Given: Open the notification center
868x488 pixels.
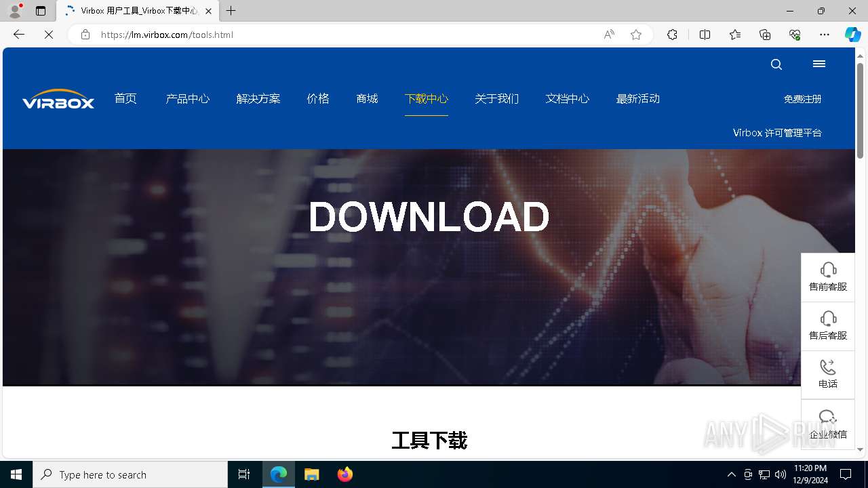Looking at the screenshot, I should (x=846, y=474).
